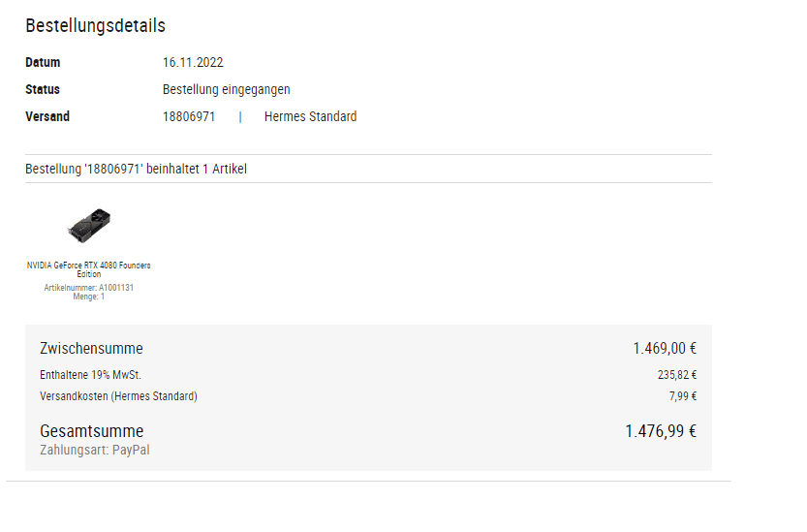The image size is (807, 532).
Task: Click the Datum field label
Action: point(43,62)
